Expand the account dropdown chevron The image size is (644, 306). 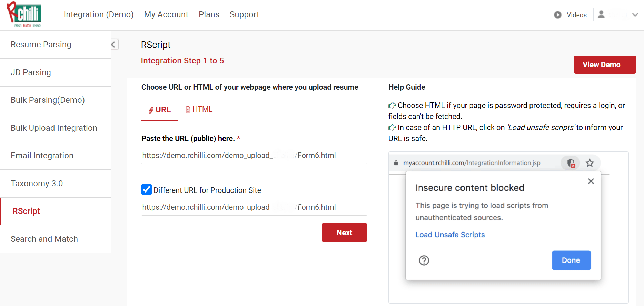635,15
